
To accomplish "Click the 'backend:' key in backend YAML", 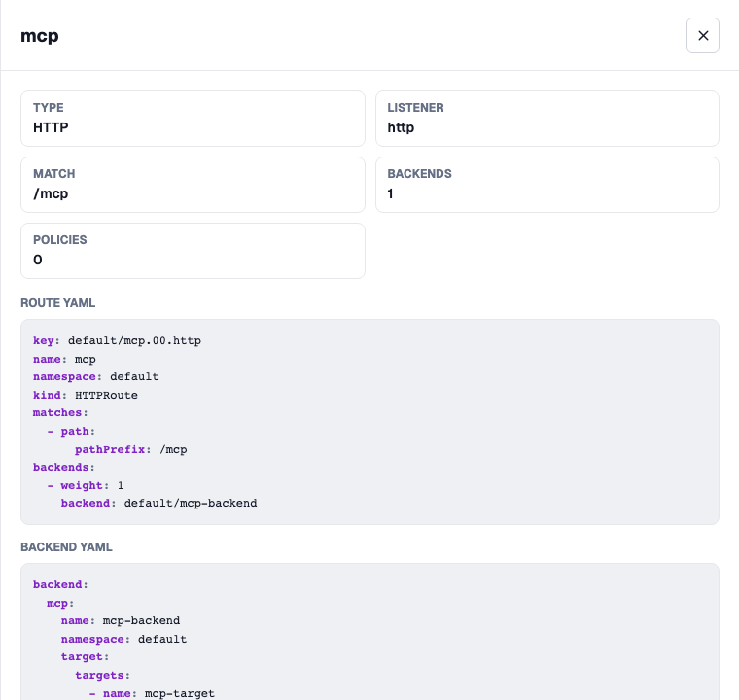I will pos(60,585).
